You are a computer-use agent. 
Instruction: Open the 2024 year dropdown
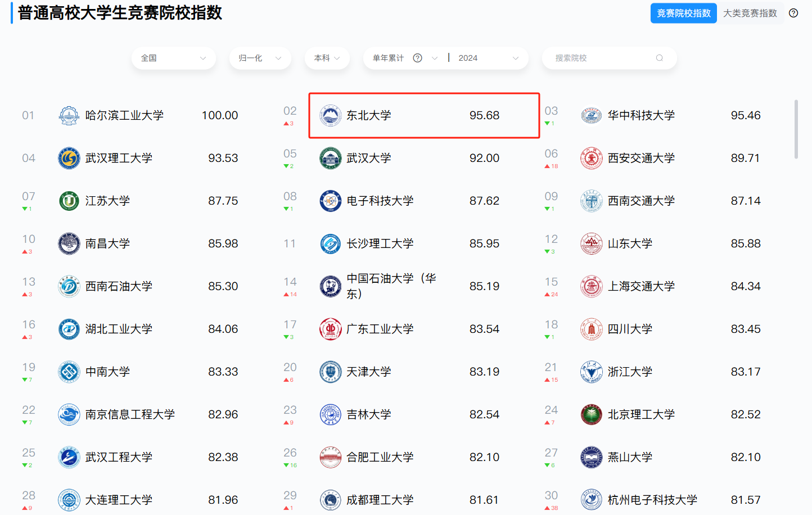coord(488,58)
